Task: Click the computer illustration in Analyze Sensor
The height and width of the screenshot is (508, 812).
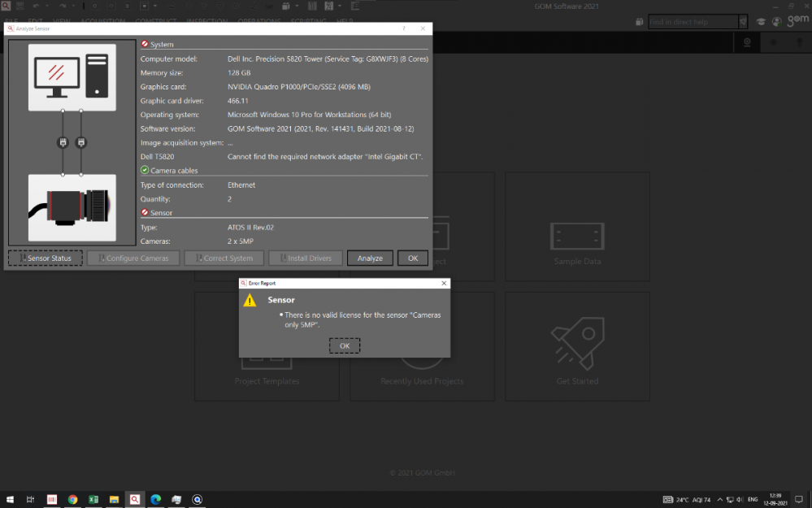Action: pos(72,77)
